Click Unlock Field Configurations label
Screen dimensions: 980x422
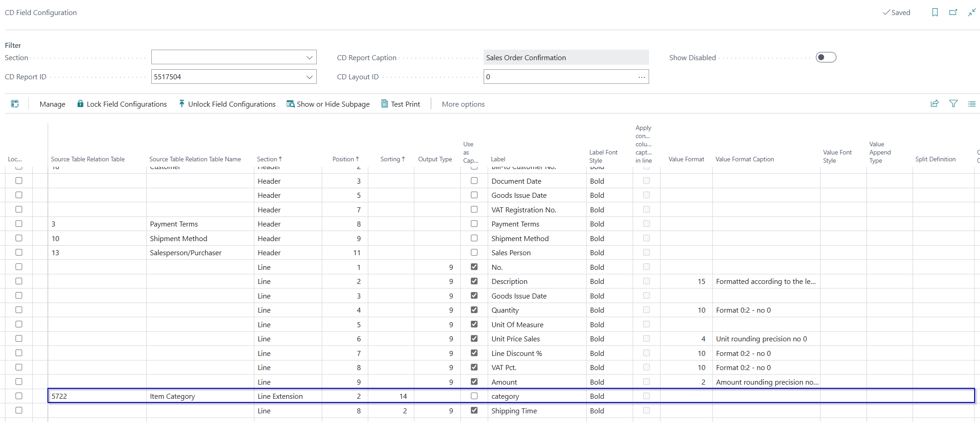click(232, 104)
